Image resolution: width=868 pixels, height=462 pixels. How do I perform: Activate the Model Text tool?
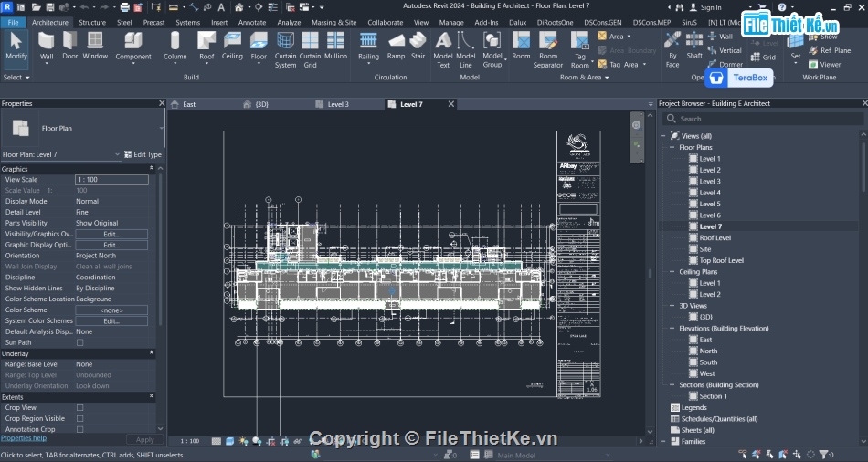point(443,50)
